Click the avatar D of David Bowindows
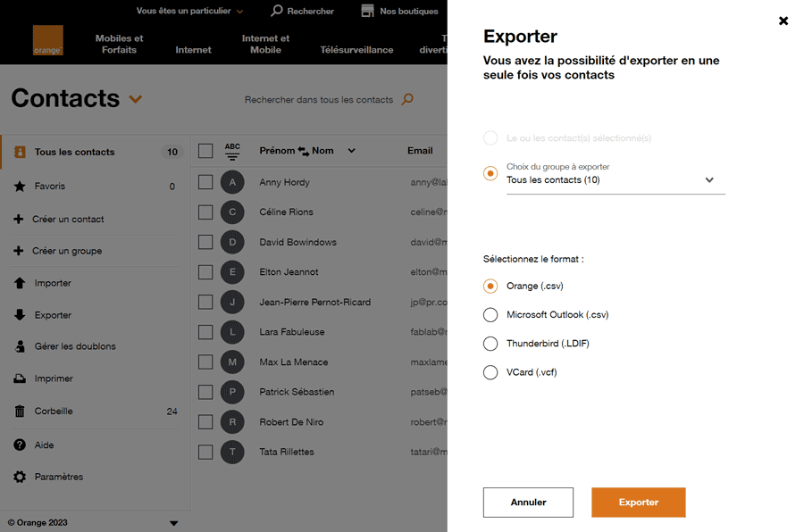804x532 pixels. click(232, 242)
